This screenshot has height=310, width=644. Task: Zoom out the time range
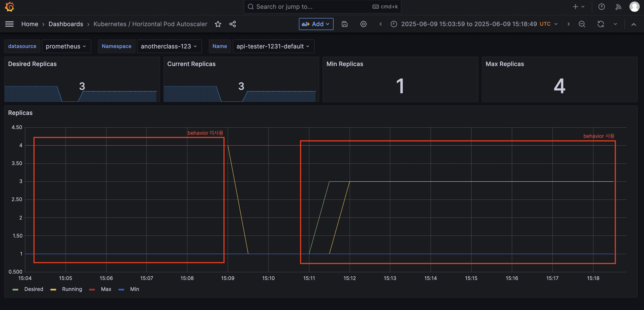[x=582, y=24]
